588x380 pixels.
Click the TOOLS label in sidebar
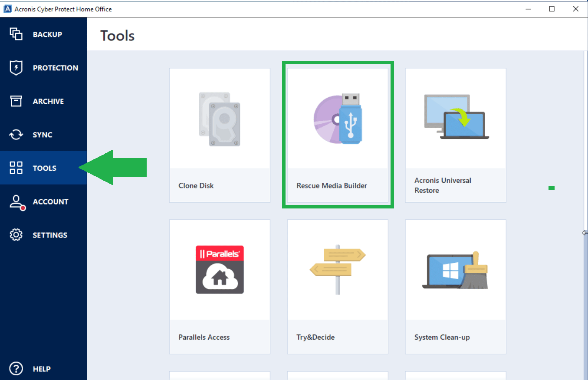tap(45, 168)
